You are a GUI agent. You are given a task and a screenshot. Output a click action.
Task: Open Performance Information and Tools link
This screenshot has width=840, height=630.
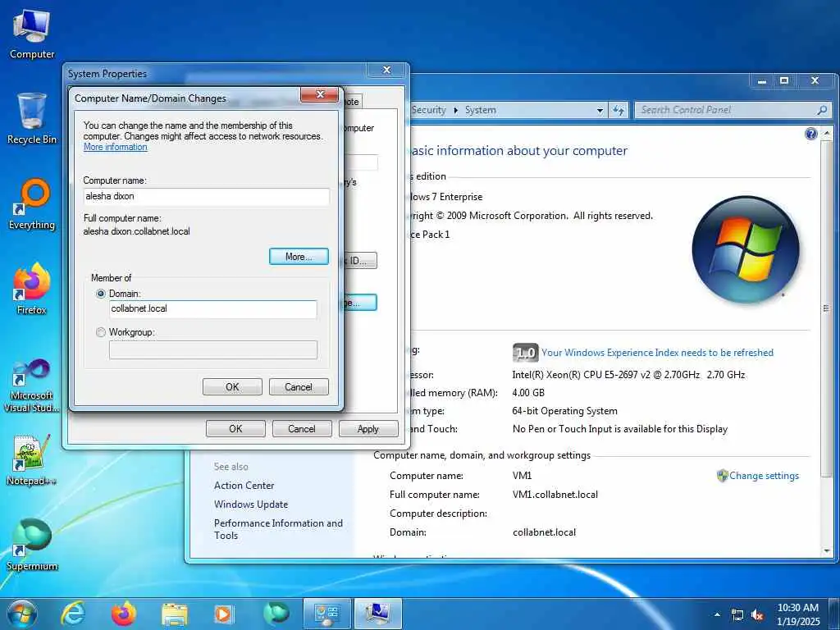coord(278,529)
